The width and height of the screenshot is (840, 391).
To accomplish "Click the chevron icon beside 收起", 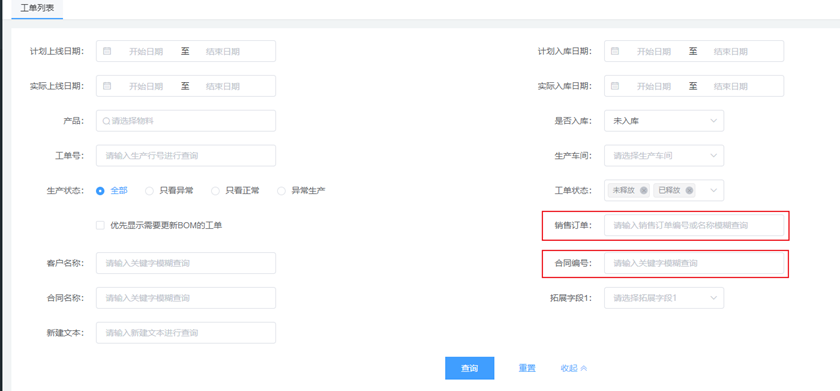I will (584, 369).
